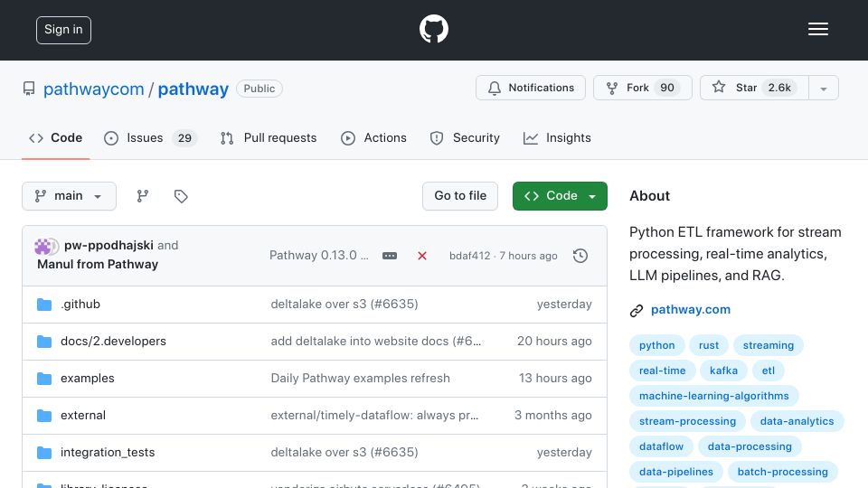The height and width of the screenshot is (488, 868).
Task: Open the external folder
Action: tap(83, 416)
